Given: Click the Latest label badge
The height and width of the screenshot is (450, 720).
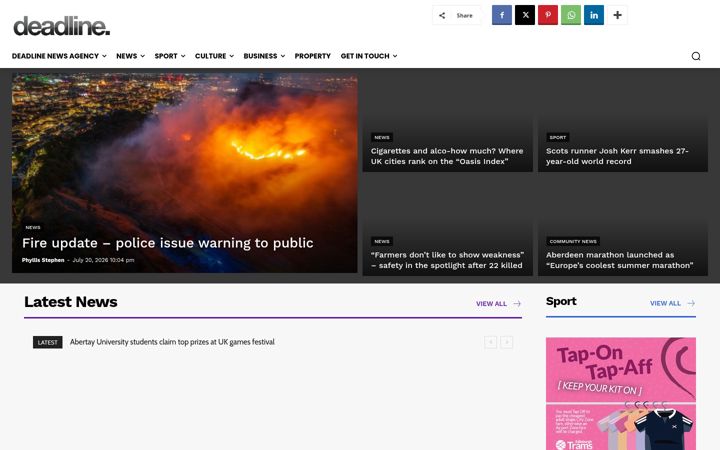Looking at the screenshot, I should point(48,342).
